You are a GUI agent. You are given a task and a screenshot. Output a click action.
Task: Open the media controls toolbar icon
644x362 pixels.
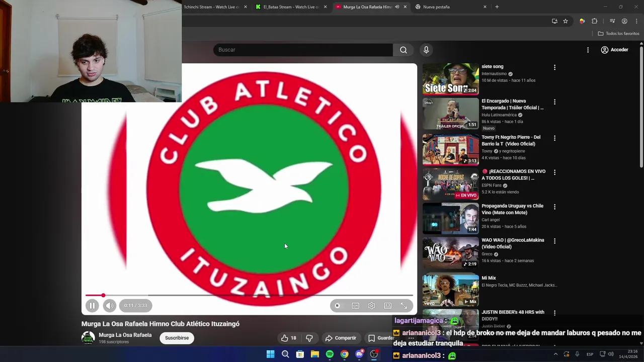coord(612,21)
